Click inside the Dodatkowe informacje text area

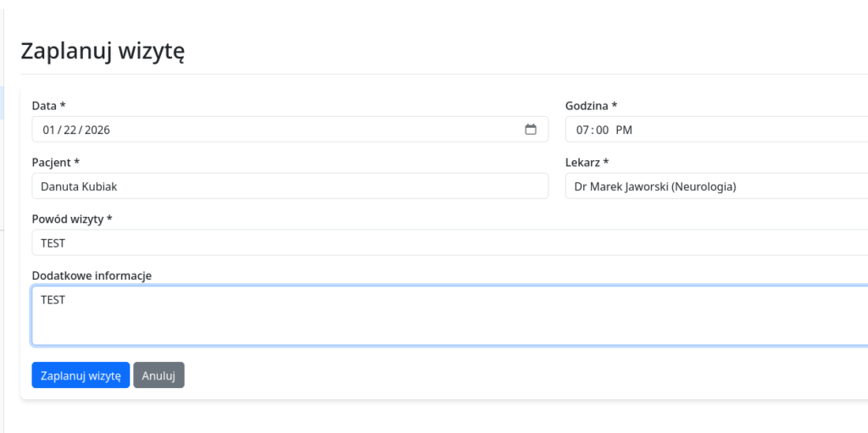tap(449, 315)
